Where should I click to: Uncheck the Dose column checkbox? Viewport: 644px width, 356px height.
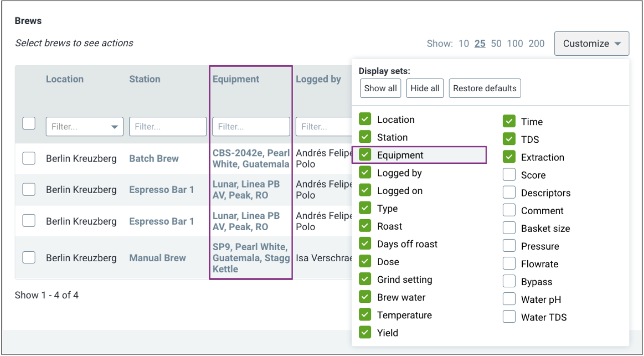click(365, 262)
